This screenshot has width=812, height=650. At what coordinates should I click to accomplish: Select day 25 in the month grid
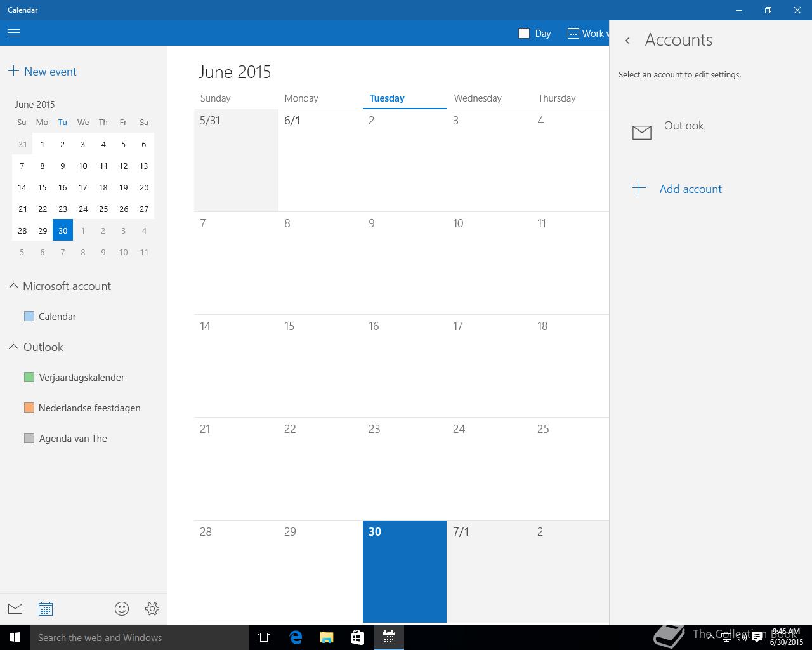(x=570, y=468)
